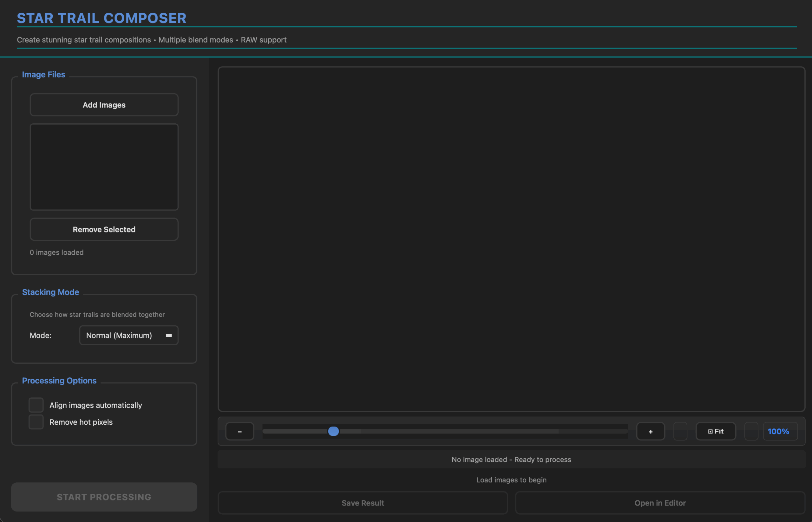Image resolution: width=812 pixels, height=522 pixels.
Task: Expand the Mode selector in Stacking Mode
Action: (128, 335)
